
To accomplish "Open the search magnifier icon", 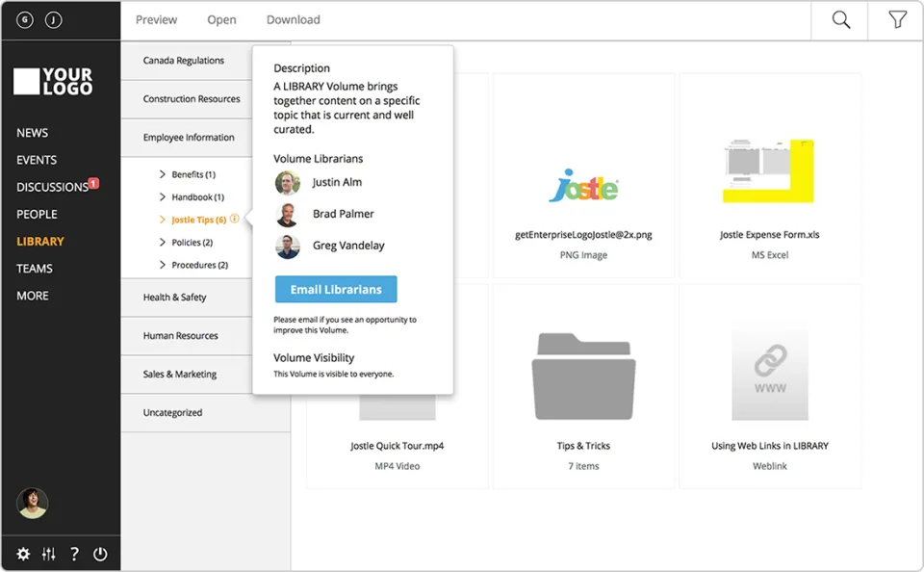I will [841, 20].
